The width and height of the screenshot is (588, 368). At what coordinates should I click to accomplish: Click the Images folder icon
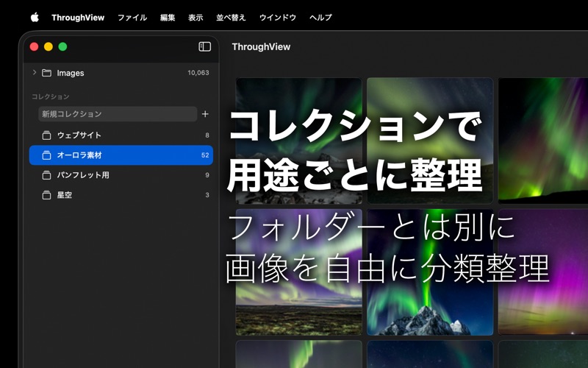tap(46, 73)
